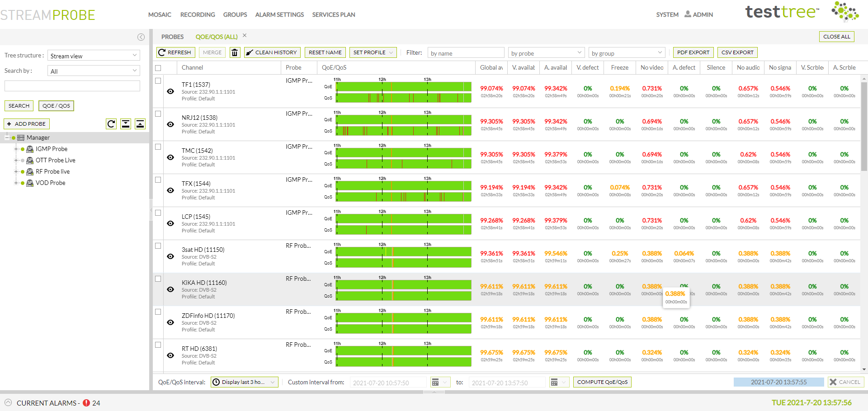Click the filter by name input field

[466, 53]
